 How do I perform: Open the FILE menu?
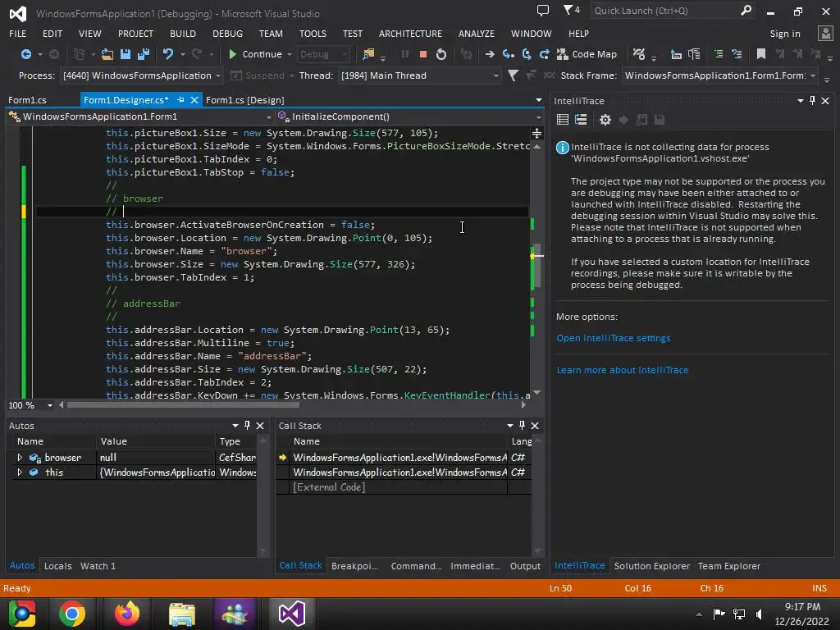[x=18, y=33]
